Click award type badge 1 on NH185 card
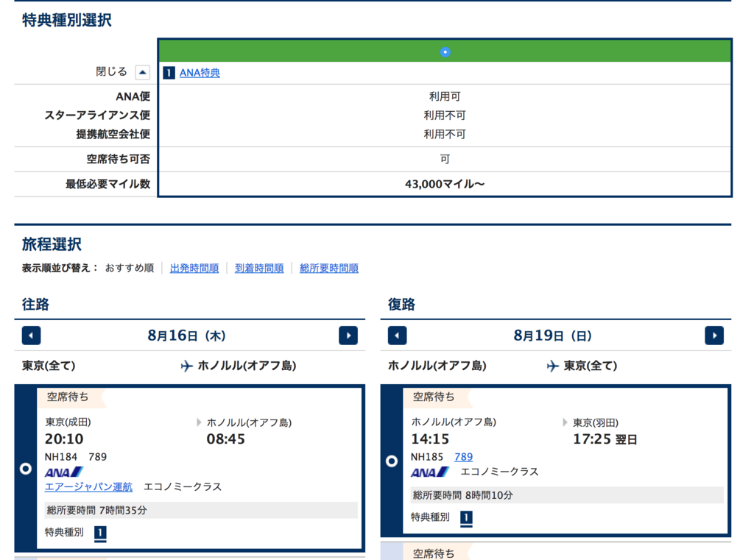The height and width of the screenshot is (560, 754). 466,518
